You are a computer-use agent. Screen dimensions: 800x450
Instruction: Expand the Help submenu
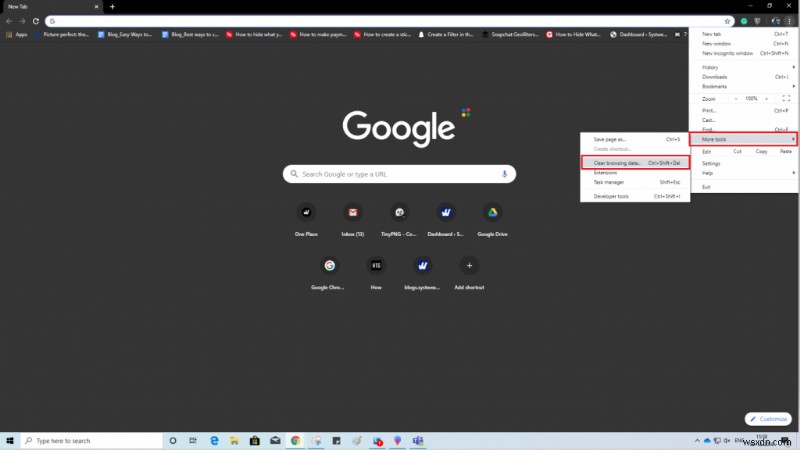click(744, 173)
